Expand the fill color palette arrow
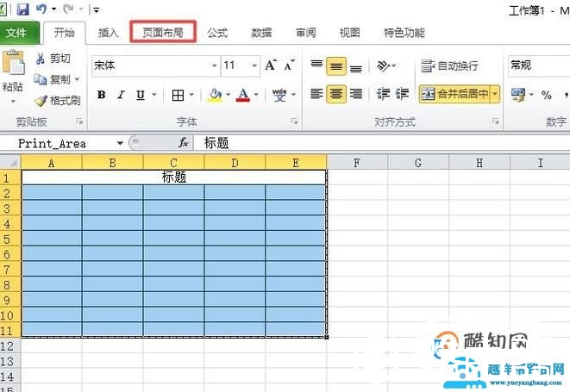 (x=229, y=95)
